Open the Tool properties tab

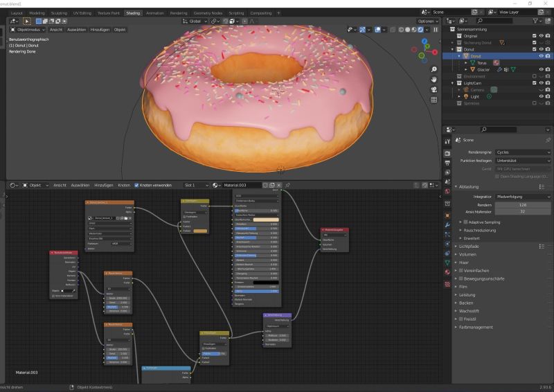click(x=447, y=141)
